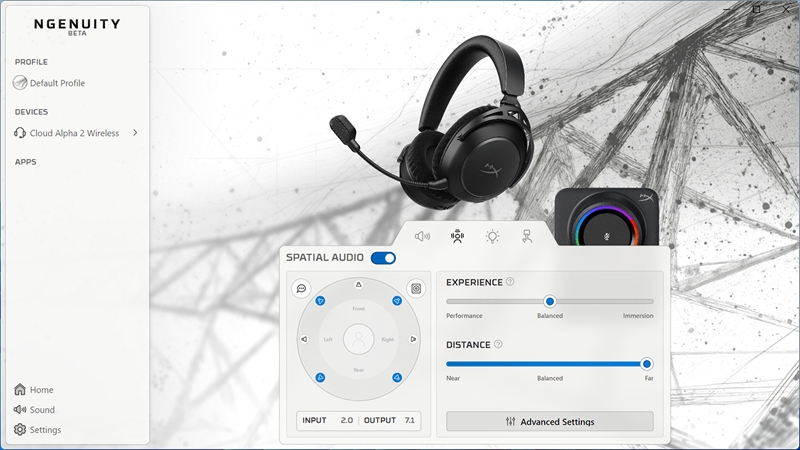Show help for the Distance setting

(x=498, y=344)
